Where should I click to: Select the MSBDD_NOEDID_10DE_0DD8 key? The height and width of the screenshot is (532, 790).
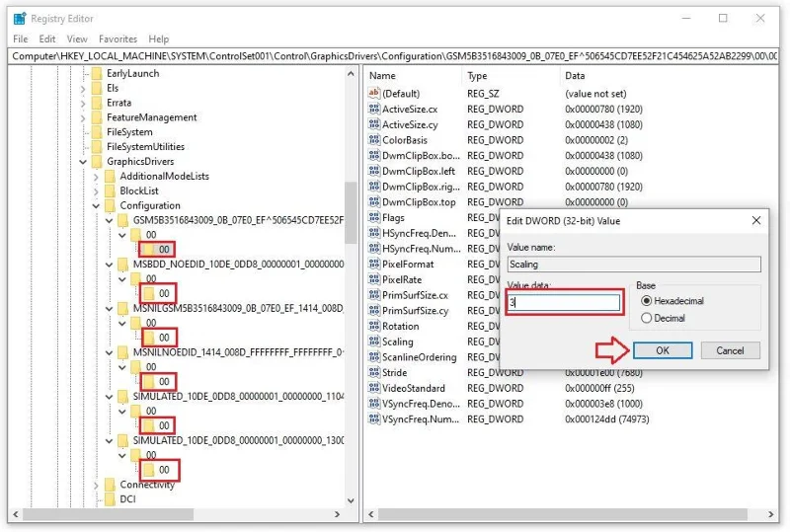tap(238, 264)
